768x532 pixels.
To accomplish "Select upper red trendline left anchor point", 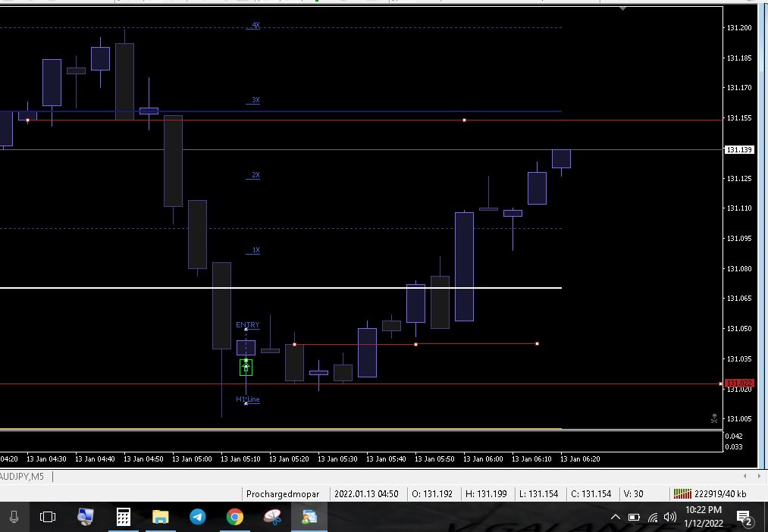I will 27,120.
